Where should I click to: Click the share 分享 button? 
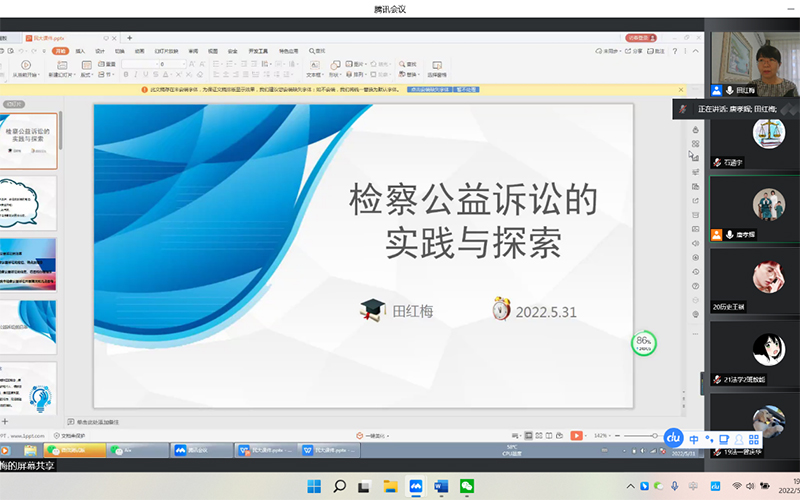point(634,51)
